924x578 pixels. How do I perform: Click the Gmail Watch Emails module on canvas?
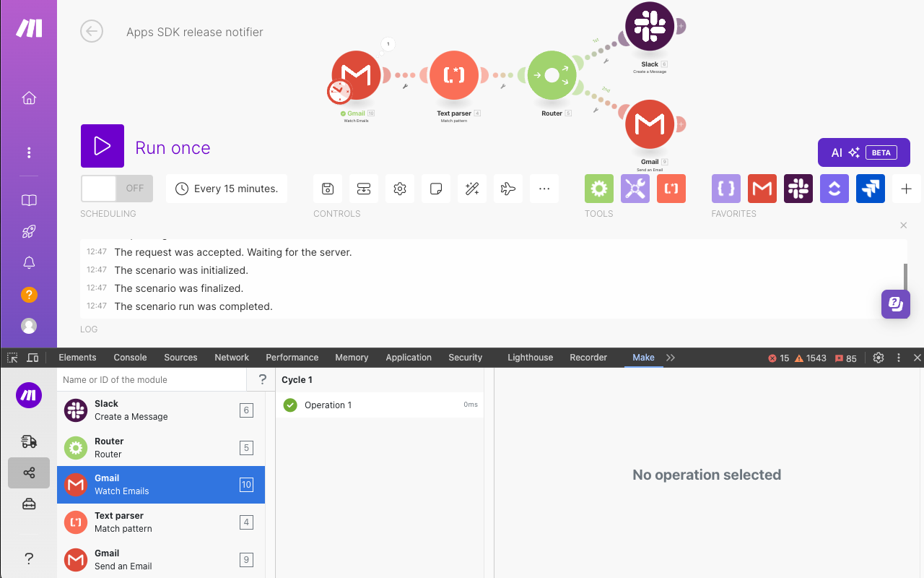[356, 75]
